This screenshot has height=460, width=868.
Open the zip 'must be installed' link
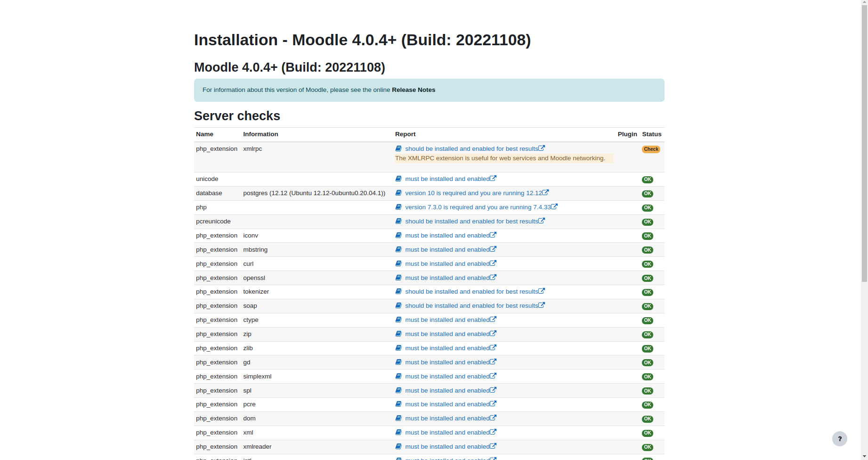click(447, 334)
